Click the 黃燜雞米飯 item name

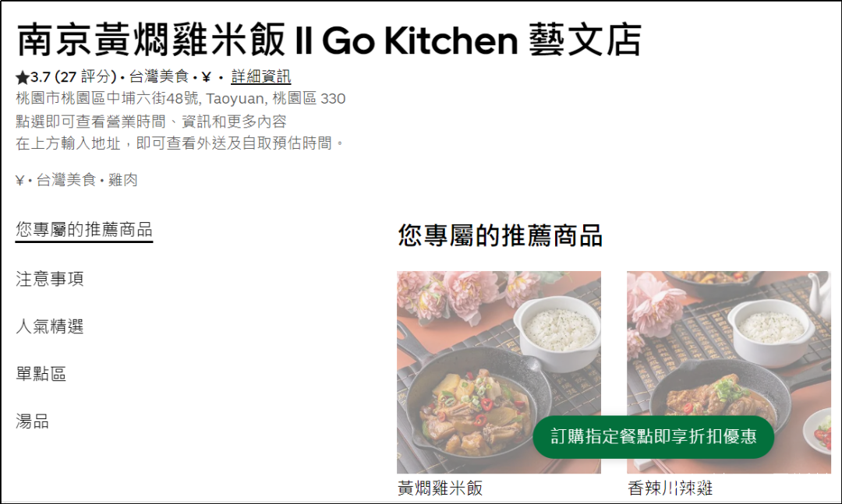coord(440,488)
